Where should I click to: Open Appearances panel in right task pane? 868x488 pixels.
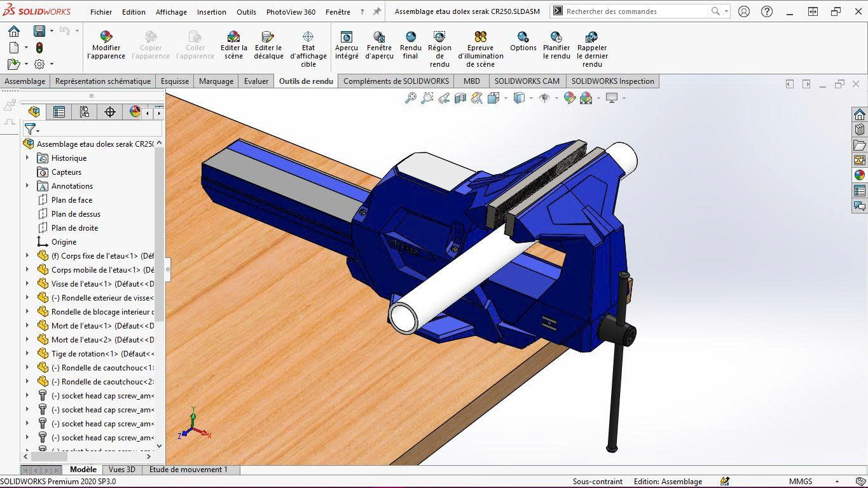[860, 175]
